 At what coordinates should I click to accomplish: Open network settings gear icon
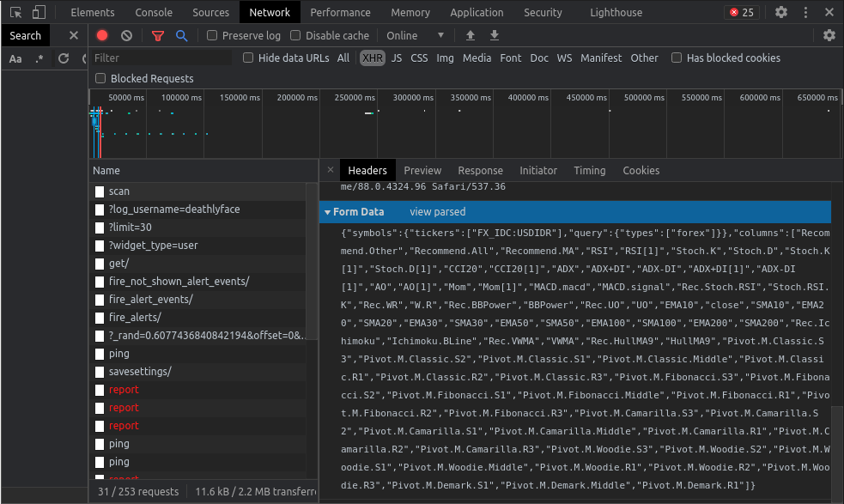point(829,35)
